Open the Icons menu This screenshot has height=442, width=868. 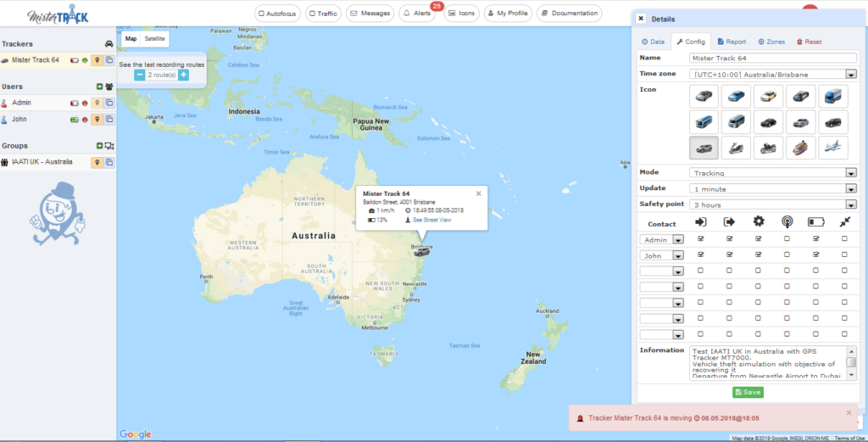coord(462,14)
